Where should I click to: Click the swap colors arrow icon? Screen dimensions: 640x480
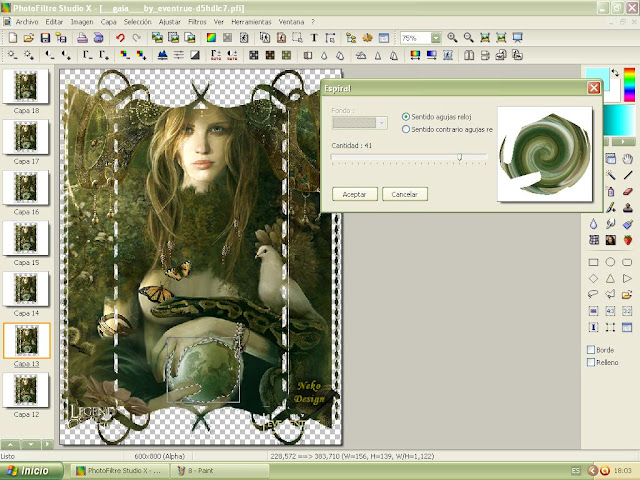[x=616, y=73]
